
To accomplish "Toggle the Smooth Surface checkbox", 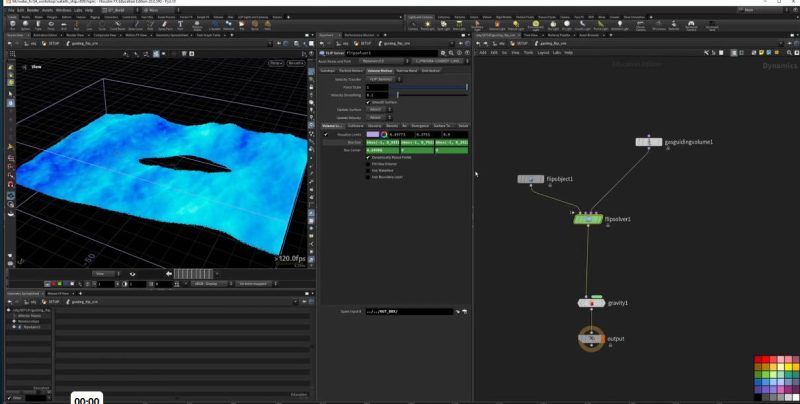I will [x=368, y=102].
